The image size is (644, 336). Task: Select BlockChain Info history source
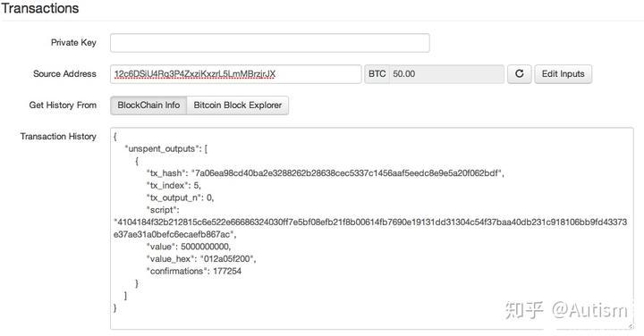pyautogui.click(x=148, y=105)
